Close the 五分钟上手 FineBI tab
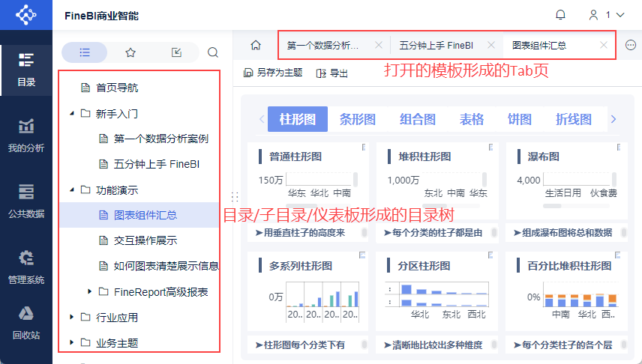This screenshot has width=642, height=364. [491, 45]
